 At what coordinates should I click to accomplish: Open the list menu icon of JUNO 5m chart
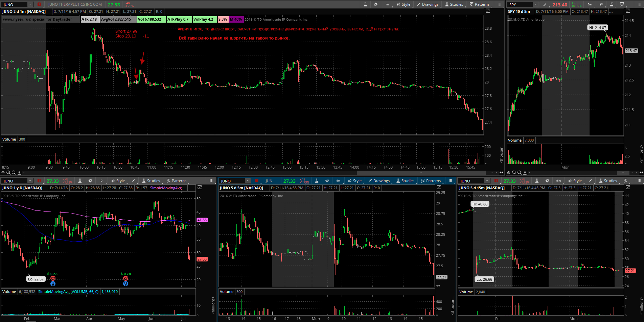click(x=451, y=181)
